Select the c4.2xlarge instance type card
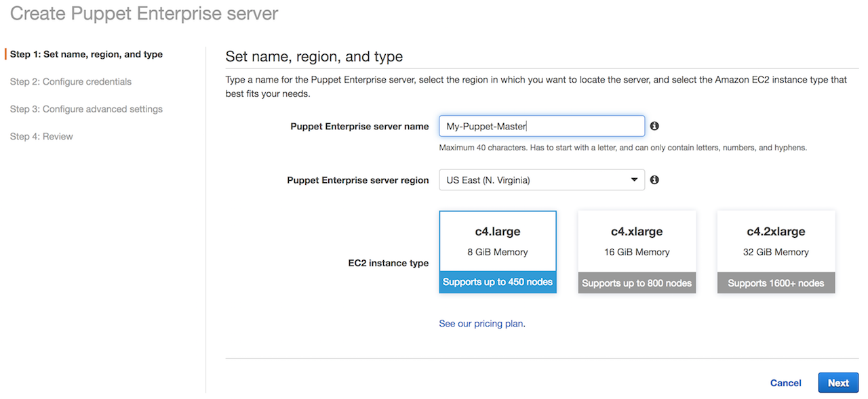Viewport: 868px width, 399px height. [x=776, y=252]
